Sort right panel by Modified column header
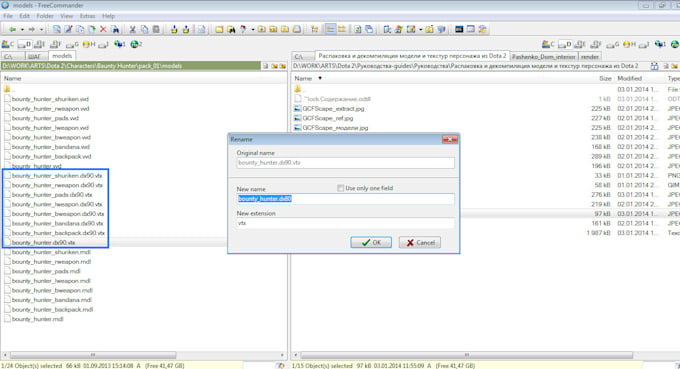Screen dimensions: 680x369 coord(629,78)
